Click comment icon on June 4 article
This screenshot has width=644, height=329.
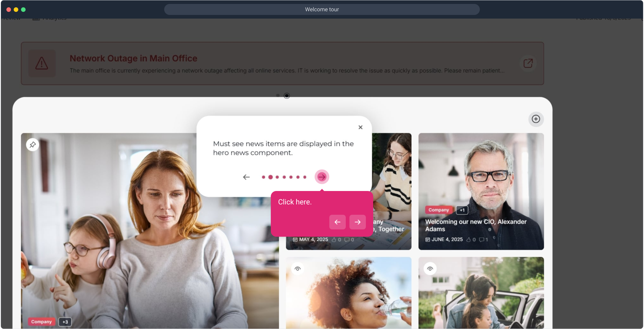click(482, 240)
